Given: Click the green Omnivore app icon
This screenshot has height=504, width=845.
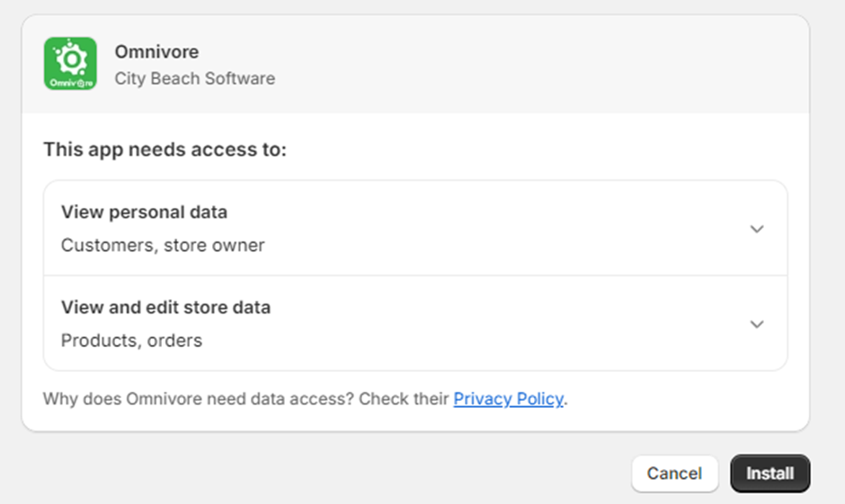Looking at the screenshot, I should pyautogui.click(x=70, y=64).
